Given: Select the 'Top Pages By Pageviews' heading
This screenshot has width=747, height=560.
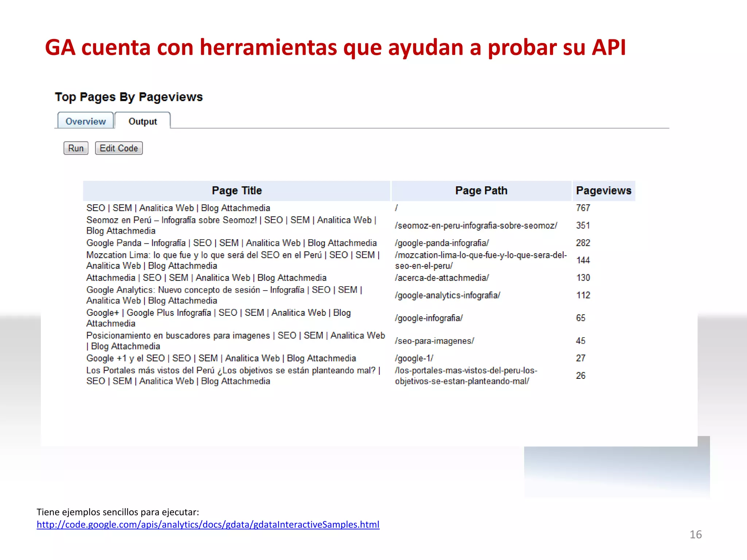Looking at the screenshot, I should 129,97.
